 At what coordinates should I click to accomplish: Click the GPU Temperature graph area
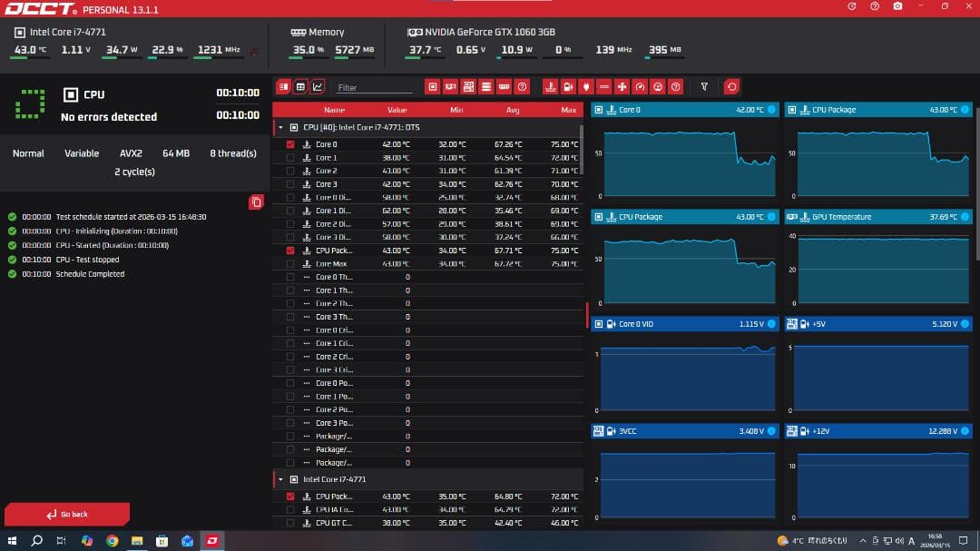tap(883, 269)
